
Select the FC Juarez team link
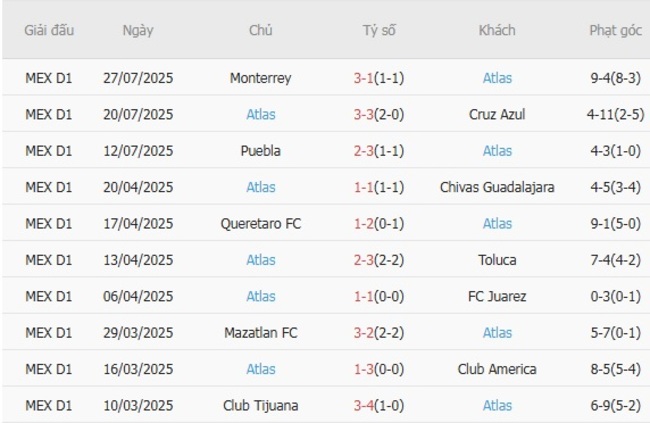(497, 296)
